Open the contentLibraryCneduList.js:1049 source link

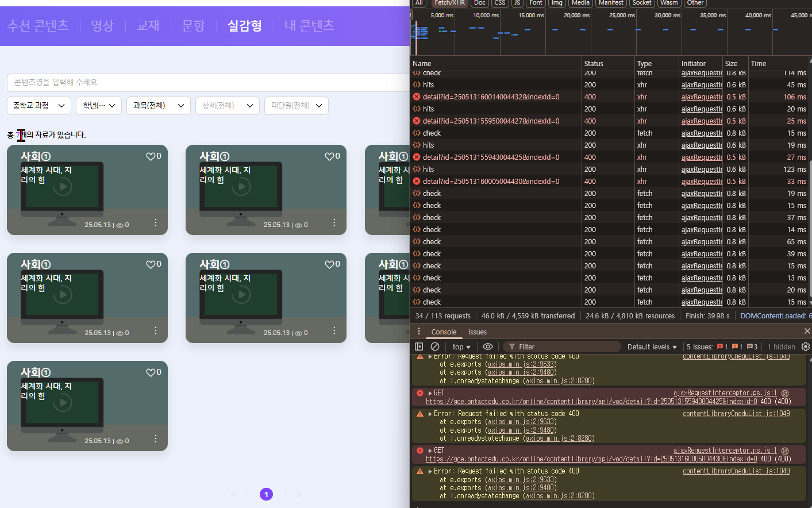pyautogui.click(x=736, y=414)
